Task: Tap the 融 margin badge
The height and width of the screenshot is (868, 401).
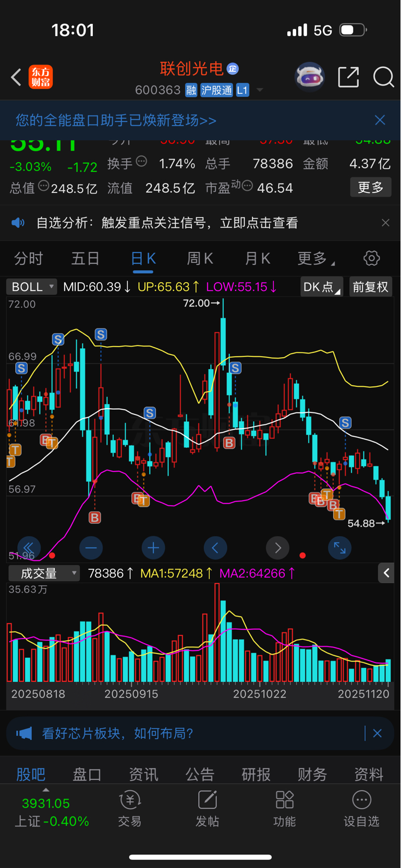Action: pyautogui.click(x=191, y=90)
